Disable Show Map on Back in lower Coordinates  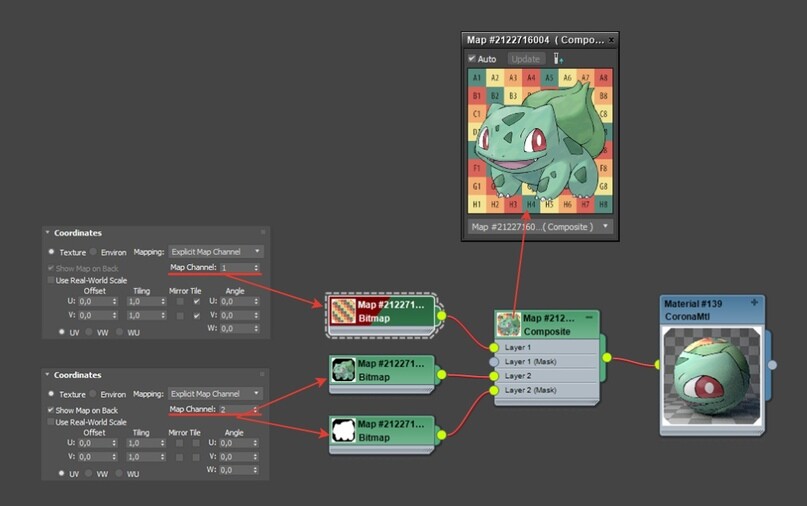pos(50,410)
